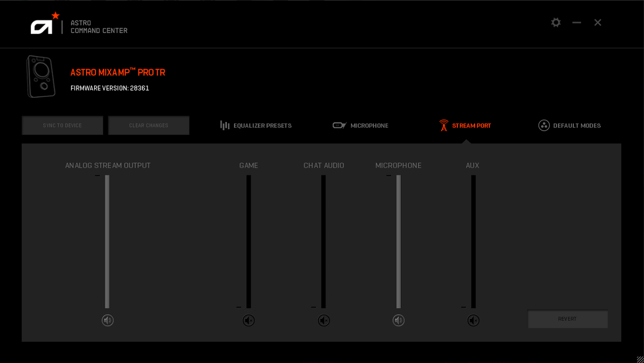Viewport: 644px width, 363px height.
Task: Click the Firmware Version: 28361 text
Action: 110,88
